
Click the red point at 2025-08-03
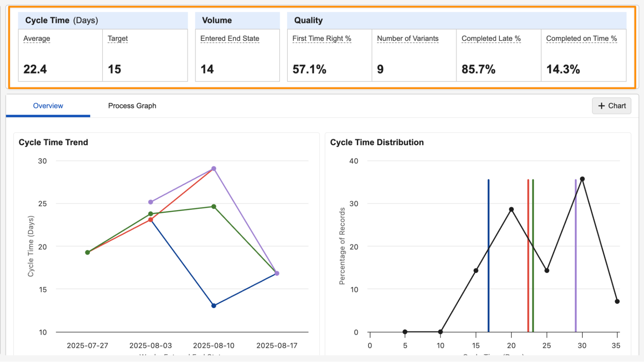click(150, 220)
